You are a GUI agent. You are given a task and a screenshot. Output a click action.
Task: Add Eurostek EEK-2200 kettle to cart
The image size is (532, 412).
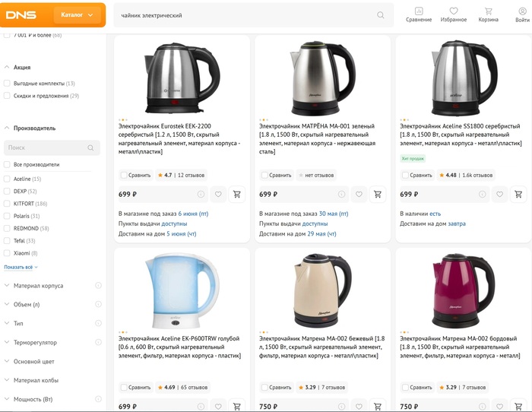(x=237, y=195)
